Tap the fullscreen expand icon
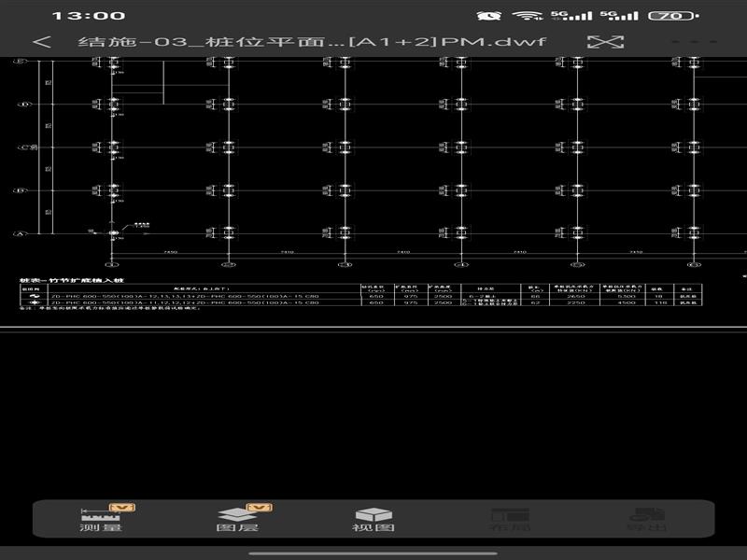The image size is (747, 560). [605, 42]
